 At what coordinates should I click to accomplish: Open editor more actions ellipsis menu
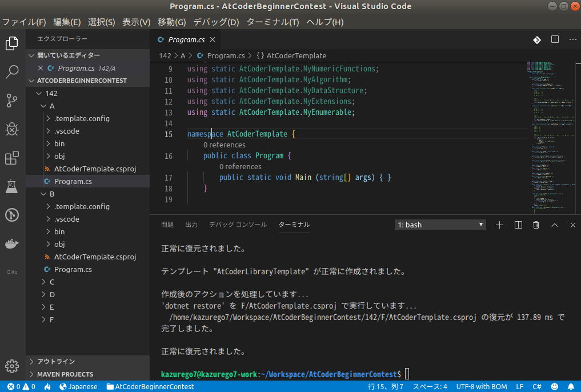[573, 39]
